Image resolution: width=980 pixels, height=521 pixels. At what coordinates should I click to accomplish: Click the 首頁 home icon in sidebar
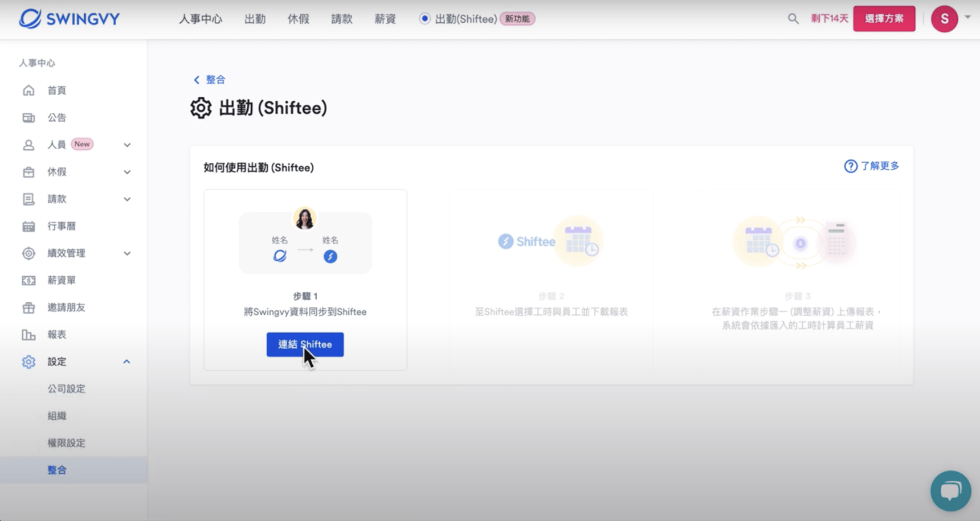[x=28, y=91]
